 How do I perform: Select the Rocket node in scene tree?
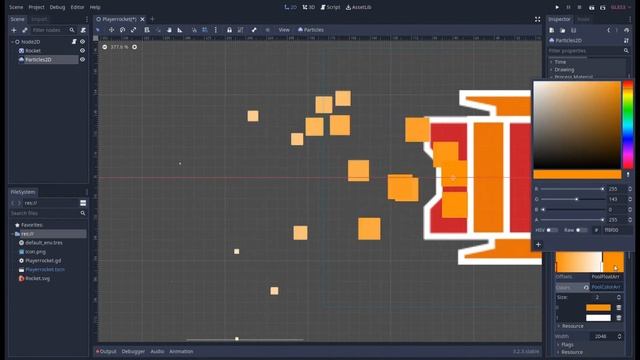point(33,51)
